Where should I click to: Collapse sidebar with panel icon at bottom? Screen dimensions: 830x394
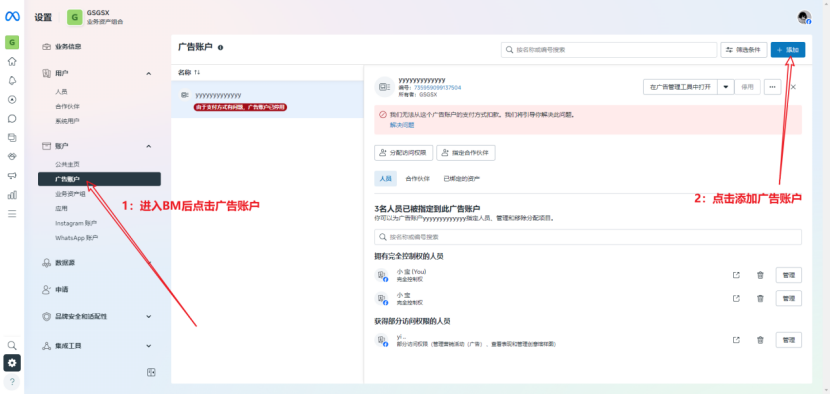click(x=151, y=372)
